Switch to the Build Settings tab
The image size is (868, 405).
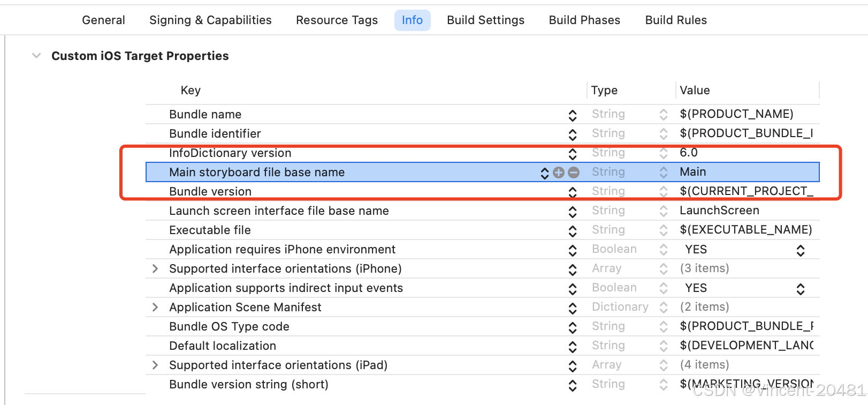[x=485, y=20]
